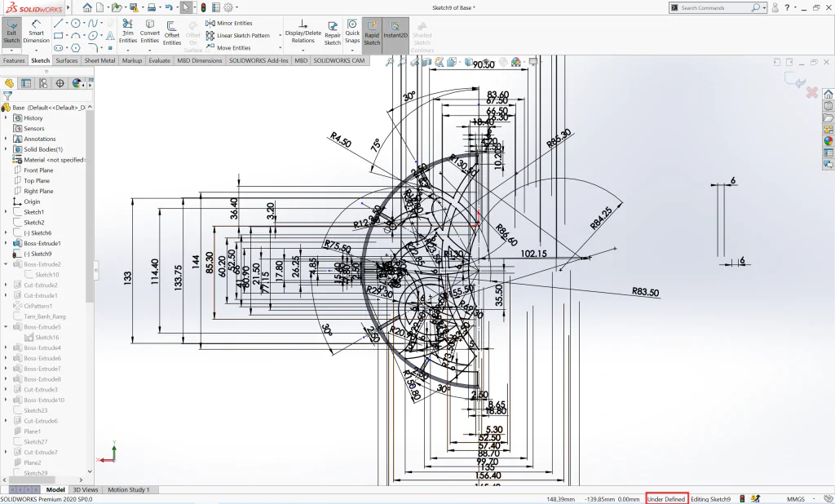Screen dimensions: 835x504
Task: Click the Rebuild traffic light icon
Action: point(203,7)
